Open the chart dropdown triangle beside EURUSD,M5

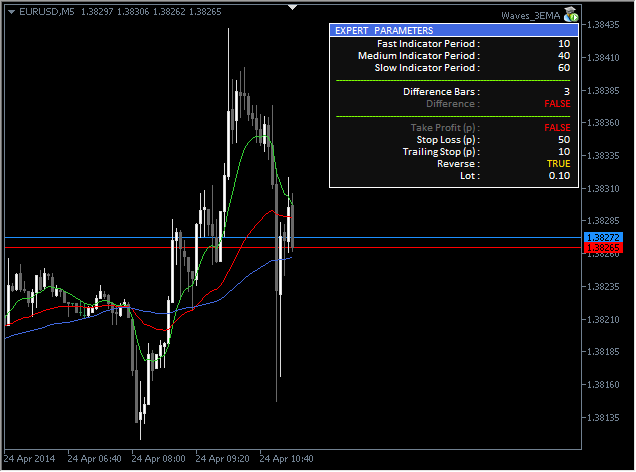click(11, 12)
